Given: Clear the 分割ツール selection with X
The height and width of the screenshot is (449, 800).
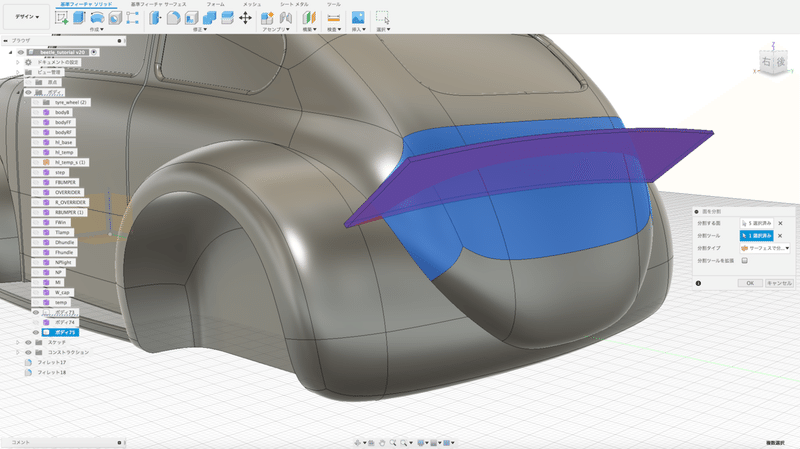Looking at the screenshot, I should click(x=780, y=236).
